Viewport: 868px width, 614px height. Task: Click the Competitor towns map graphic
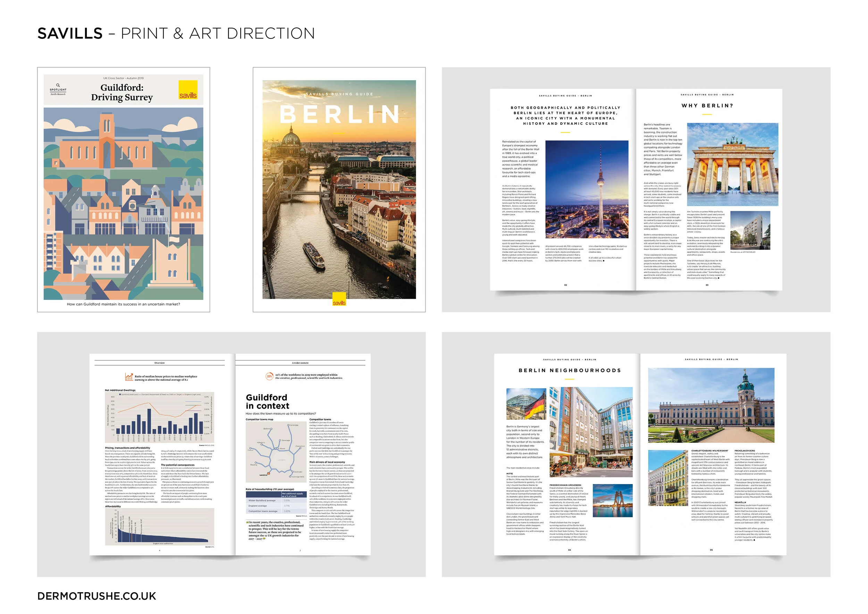tap(276, 452)
